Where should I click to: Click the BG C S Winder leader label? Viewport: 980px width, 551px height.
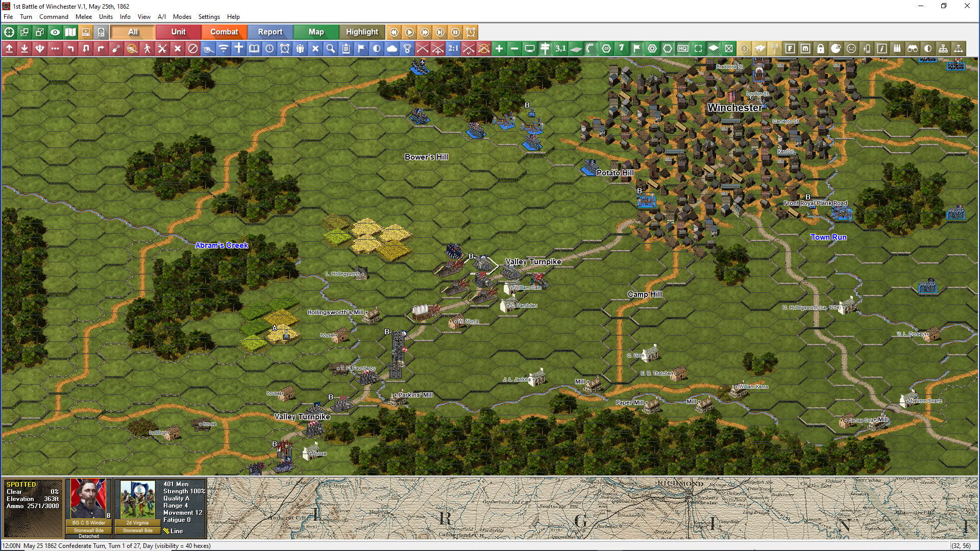tap(89, 523)
